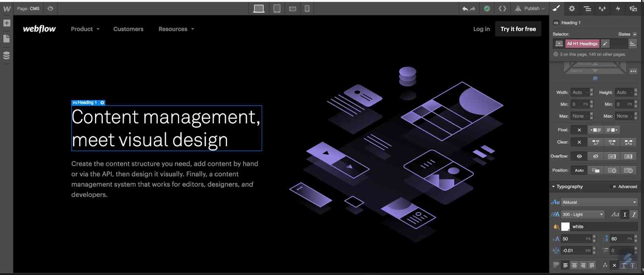This screenshot has width=644, height=275.
Task: Select italic style I button
Action: tap(634, 215)
